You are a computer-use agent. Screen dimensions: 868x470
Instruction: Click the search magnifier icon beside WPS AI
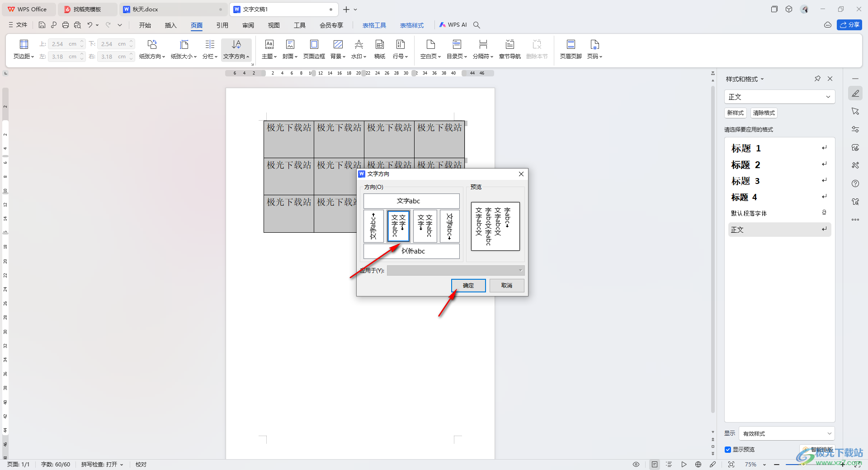click(x=476, y=25)
